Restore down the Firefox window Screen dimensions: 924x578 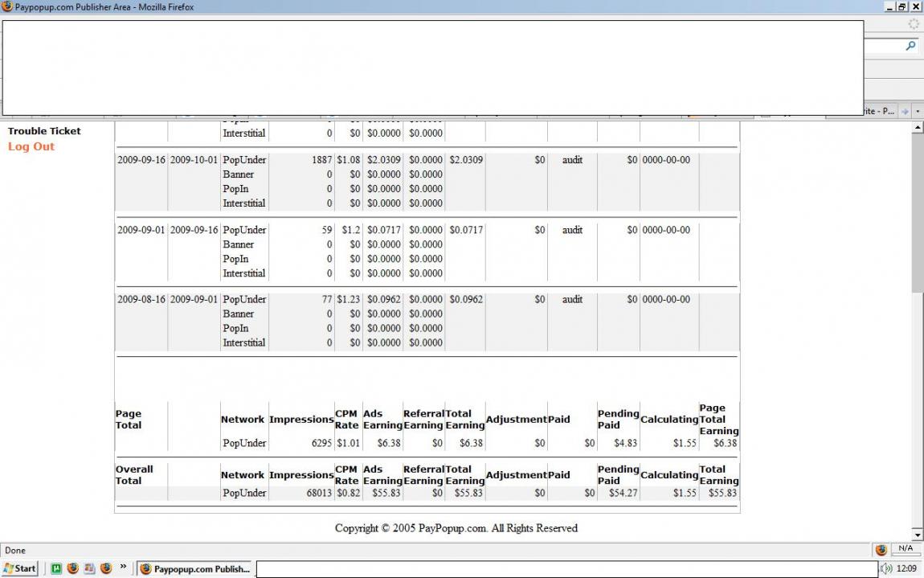[x=902, y=6]
